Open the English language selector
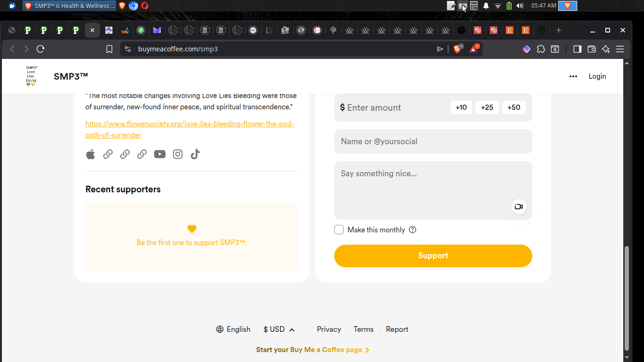The width and height of the screenshot is (644, 362). pos(233,329)
